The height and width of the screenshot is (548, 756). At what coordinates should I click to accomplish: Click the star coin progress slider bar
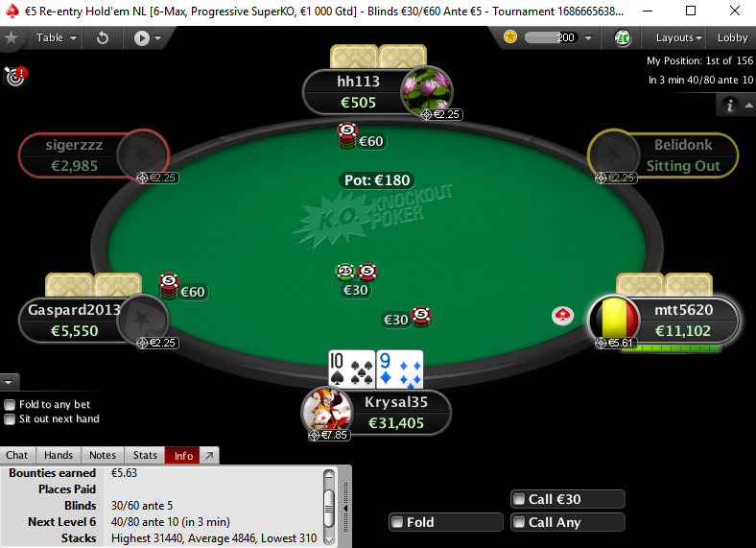(x=551, y=37)
